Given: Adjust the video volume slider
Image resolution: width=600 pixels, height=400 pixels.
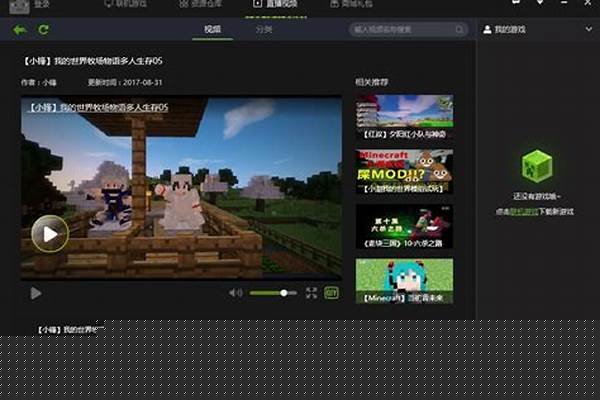Looking at the screenshot, I should (273, 293).
